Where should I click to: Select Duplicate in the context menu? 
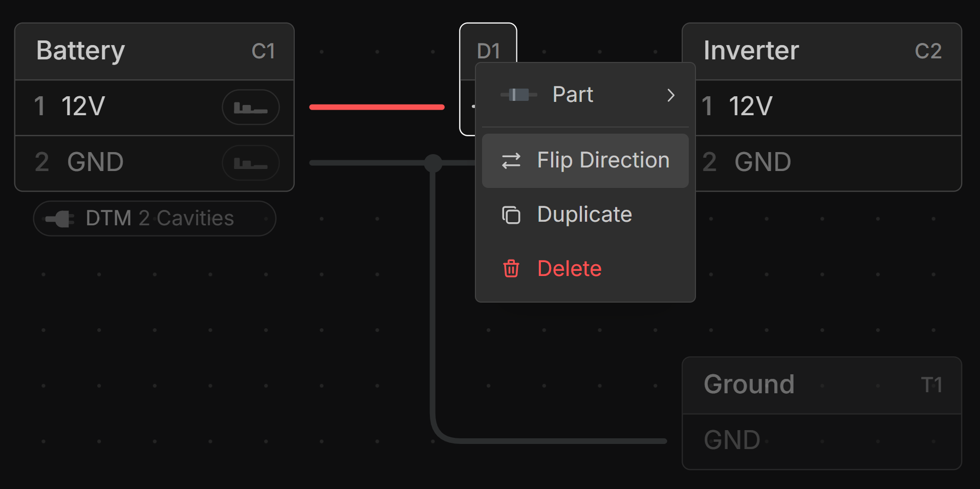585,215
